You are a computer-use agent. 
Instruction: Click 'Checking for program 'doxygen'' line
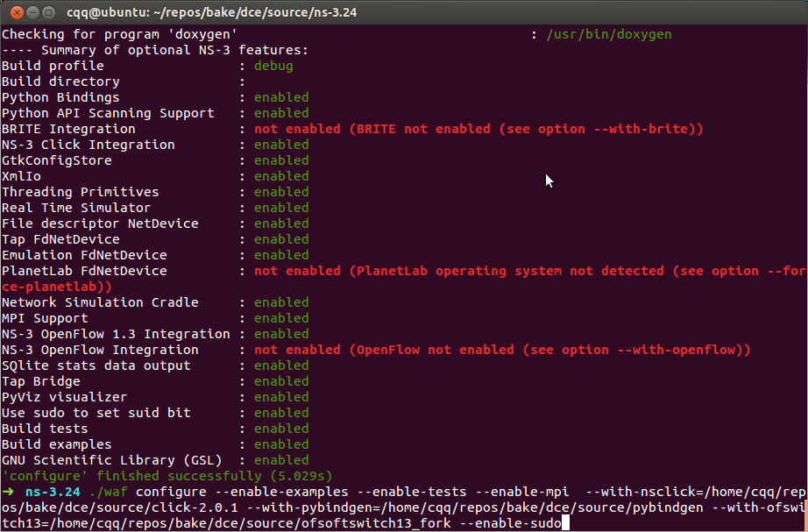click(x=119, y=34)
